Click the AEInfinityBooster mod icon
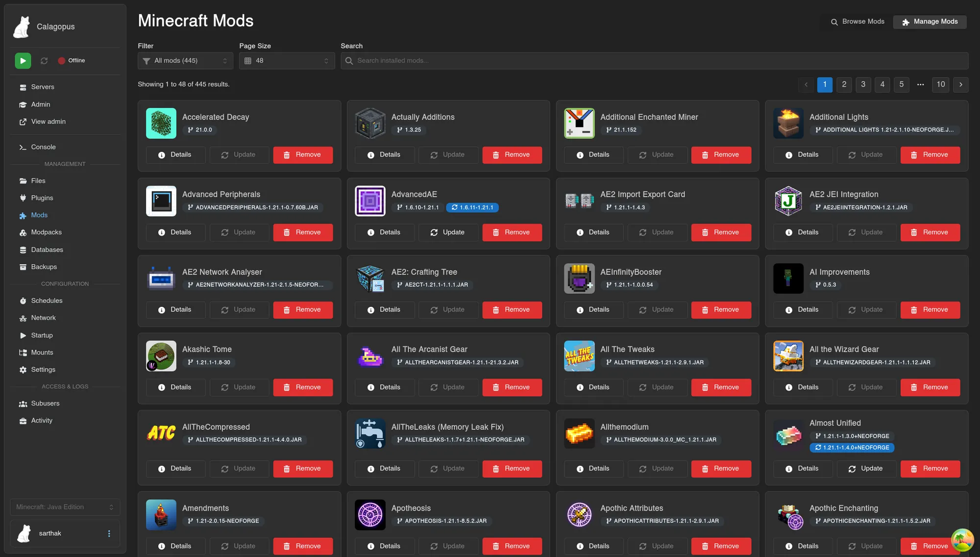Viewport: 980px width, 557px height. (579, 278)
